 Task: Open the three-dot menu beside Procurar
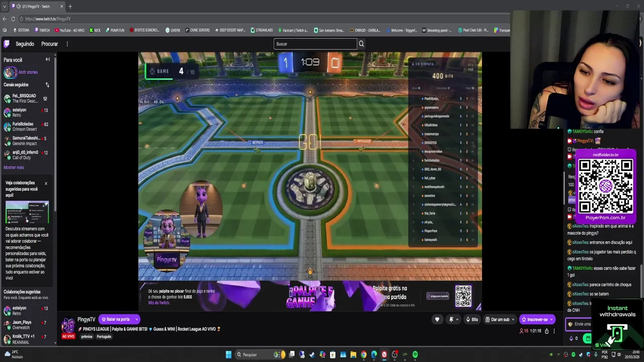(67, 44)
